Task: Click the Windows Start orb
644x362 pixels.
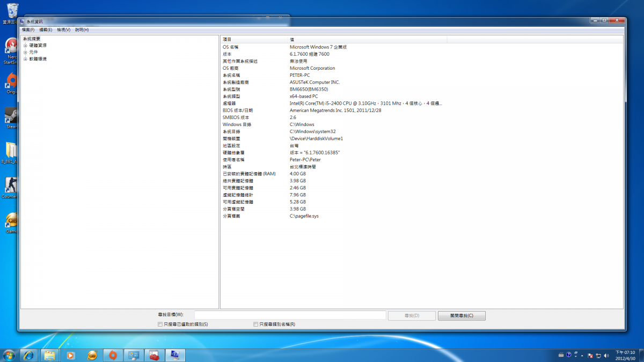Action: [x=9, y=355]
